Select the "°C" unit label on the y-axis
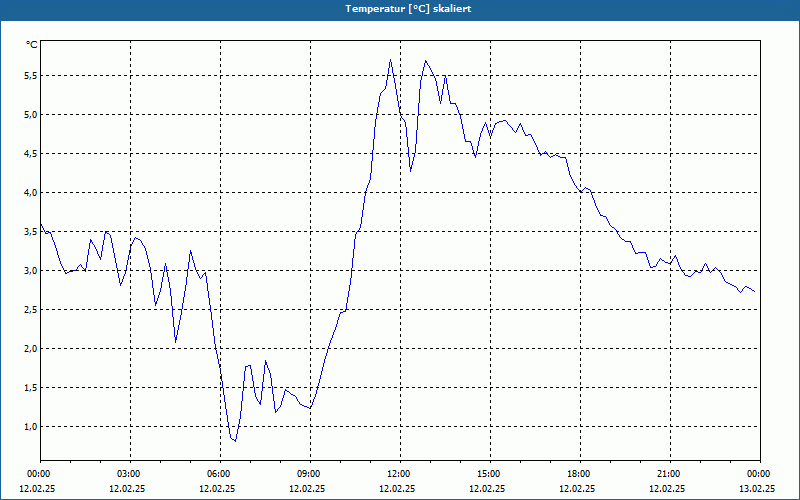 point(31,45)
